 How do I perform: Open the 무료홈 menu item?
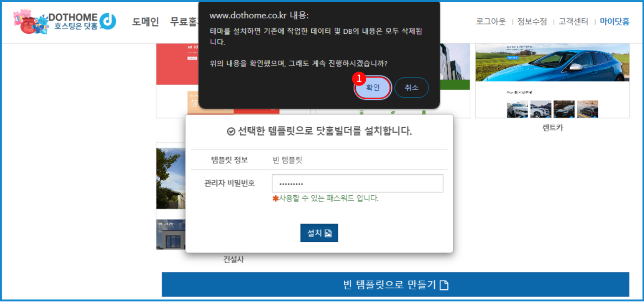click(x=184, y=22)
